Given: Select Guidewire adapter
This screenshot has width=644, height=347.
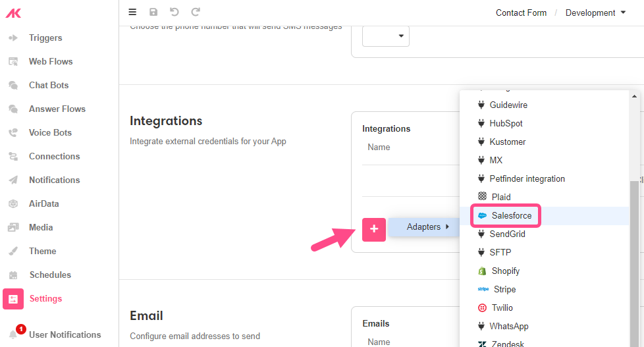Looking at the screenshot, I should [508, 105].
